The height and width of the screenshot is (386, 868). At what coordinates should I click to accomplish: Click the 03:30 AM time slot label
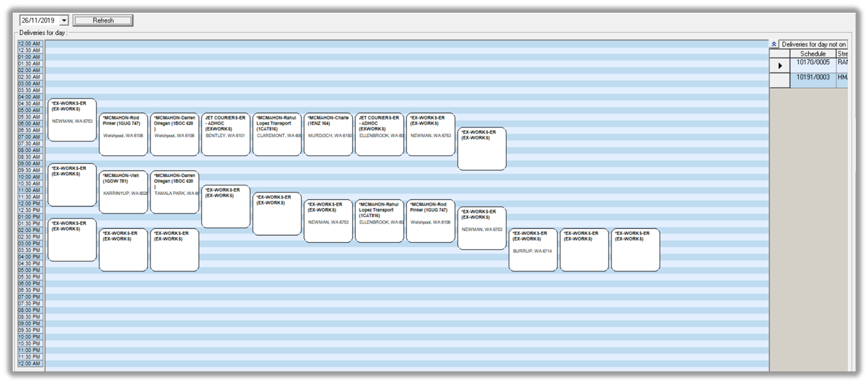(x=30, y=90)
